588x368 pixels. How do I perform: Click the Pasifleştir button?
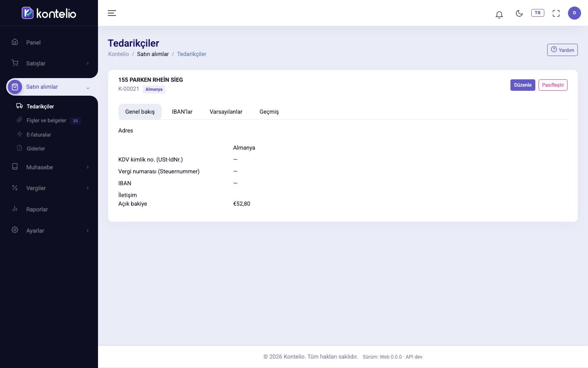click(x=553, y=85)
